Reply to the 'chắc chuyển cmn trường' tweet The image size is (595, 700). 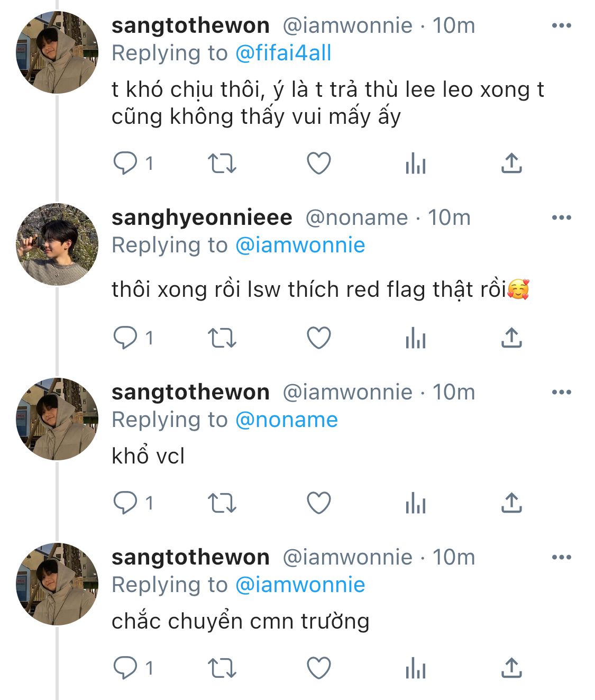tap(125, 668)
